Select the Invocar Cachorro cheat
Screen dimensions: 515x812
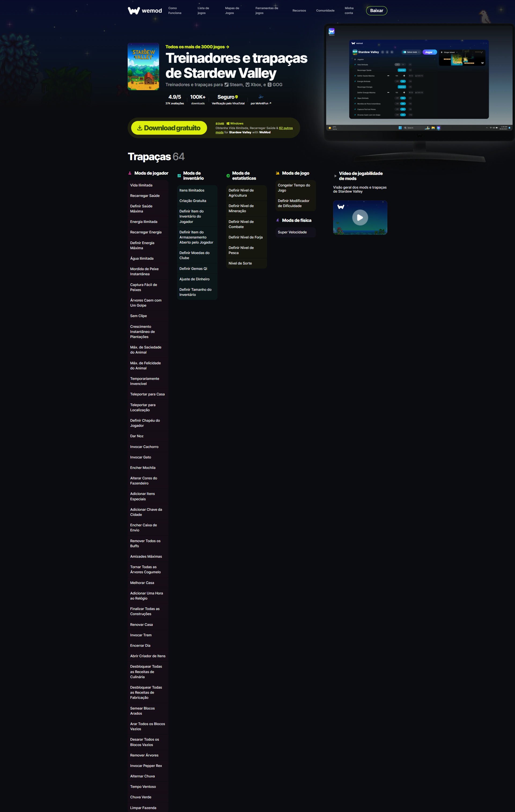coord(148,447)
